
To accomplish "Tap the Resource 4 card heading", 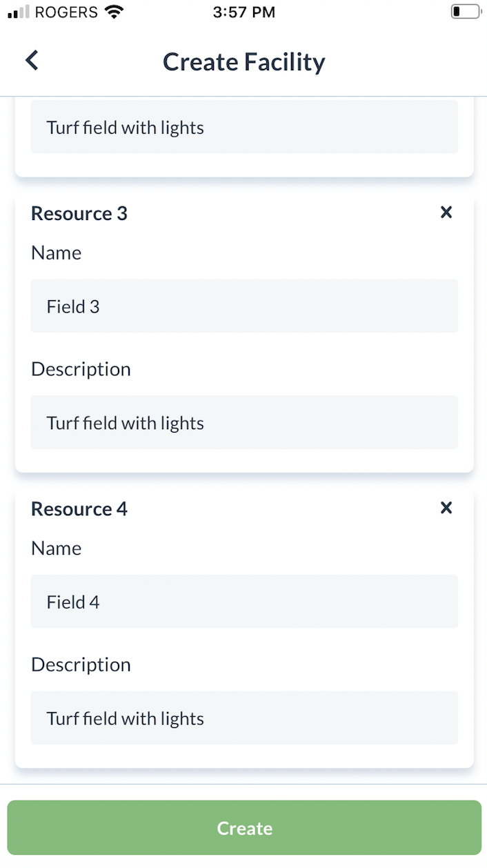I will tap(79, 509).
